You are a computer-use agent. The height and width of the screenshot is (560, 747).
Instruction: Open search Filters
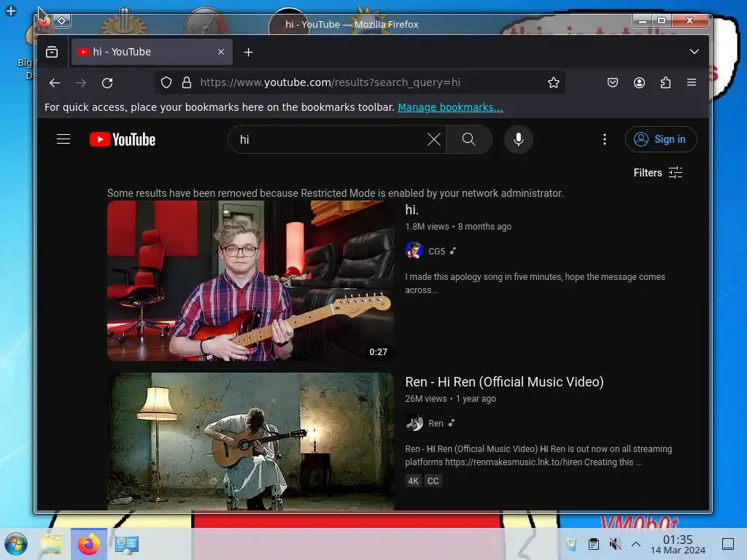tap(657, 172)
